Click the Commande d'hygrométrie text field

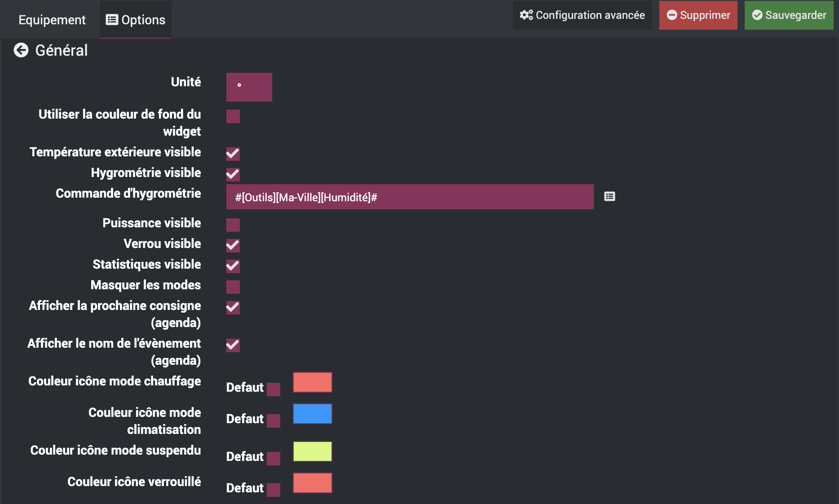tap(410, 197)
